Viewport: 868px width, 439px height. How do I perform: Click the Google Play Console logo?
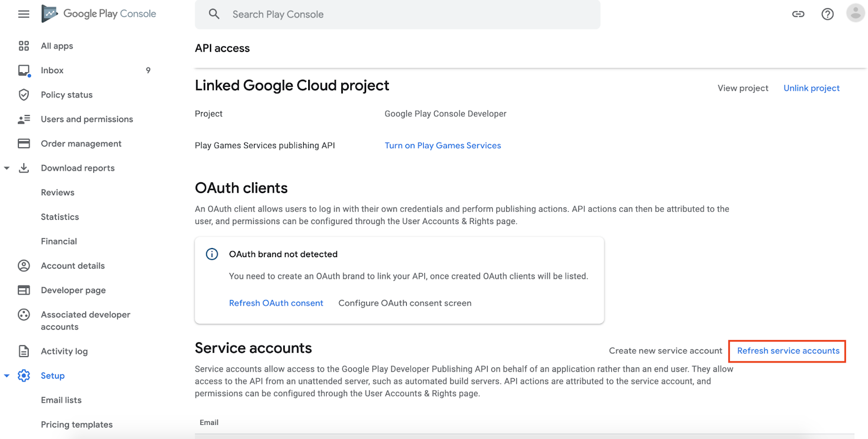(99, 14)
